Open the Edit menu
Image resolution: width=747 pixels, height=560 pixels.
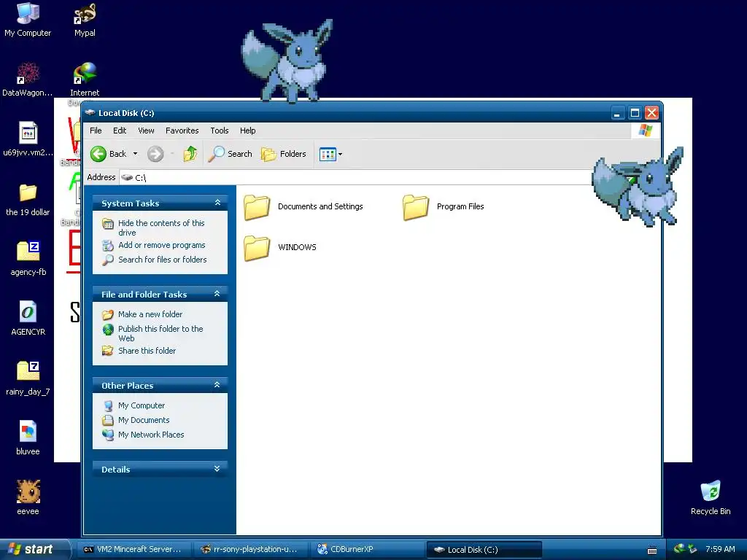coord(120,131)
